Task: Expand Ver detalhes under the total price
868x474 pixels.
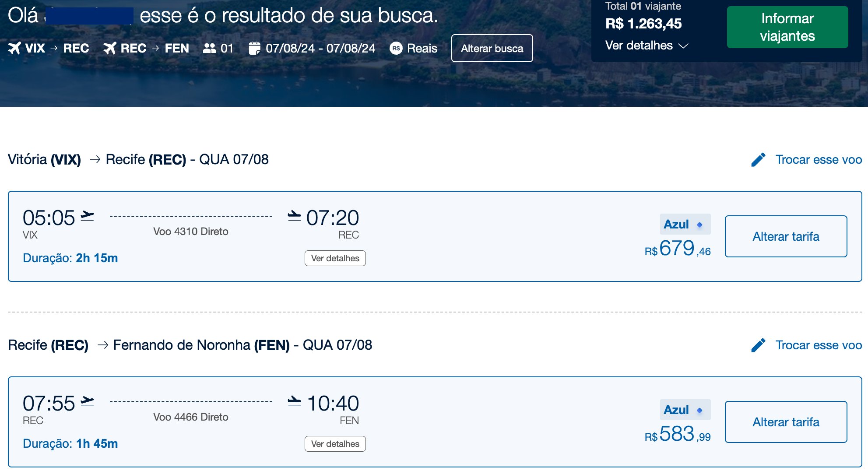Action: [x=639, y=46]
